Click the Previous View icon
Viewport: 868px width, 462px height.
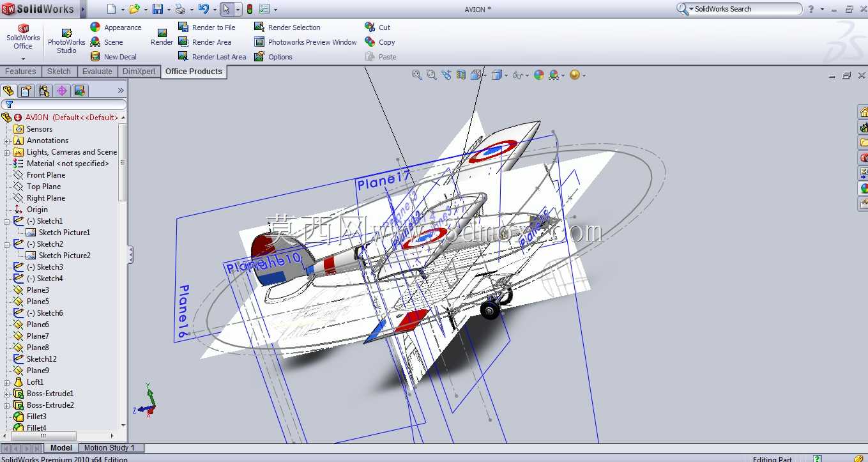446,75
